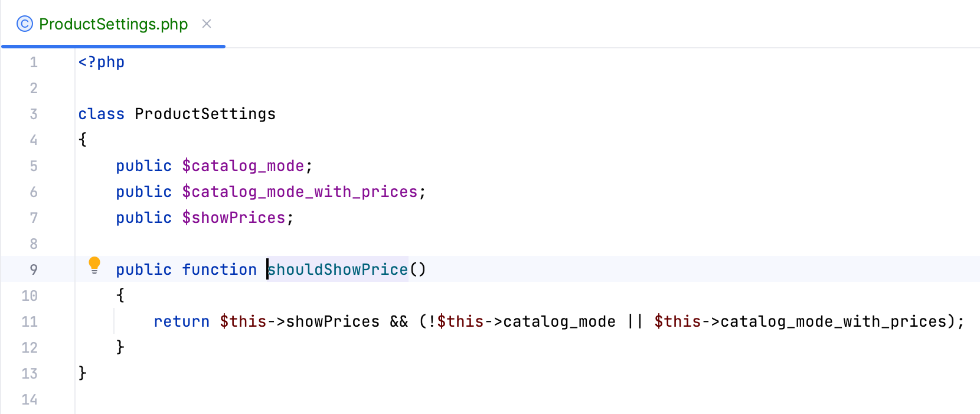Click the return keyword on line 11

click(x=181, y=321)
